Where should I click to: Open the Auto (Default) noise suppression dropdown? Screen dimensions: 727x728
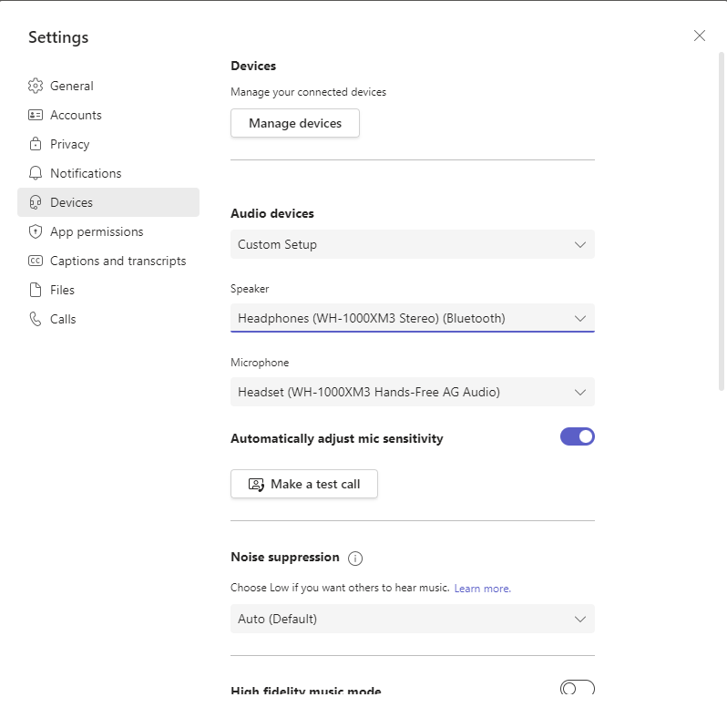click(x=412, y=619)
